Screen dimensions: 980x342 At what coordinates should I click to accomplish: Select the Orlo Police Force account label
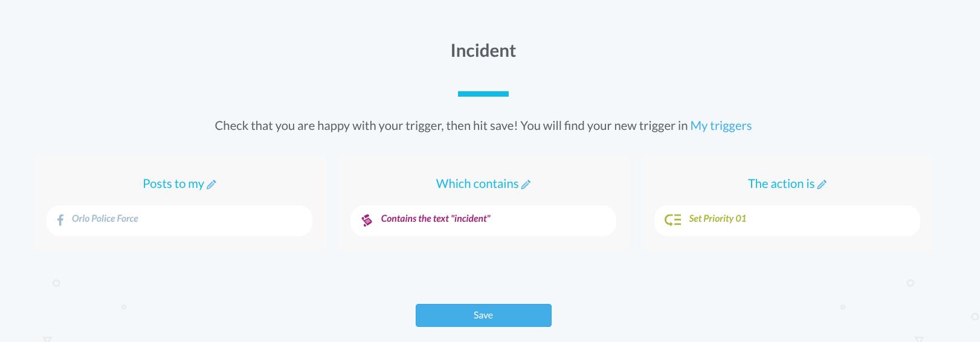click(105, 219)
